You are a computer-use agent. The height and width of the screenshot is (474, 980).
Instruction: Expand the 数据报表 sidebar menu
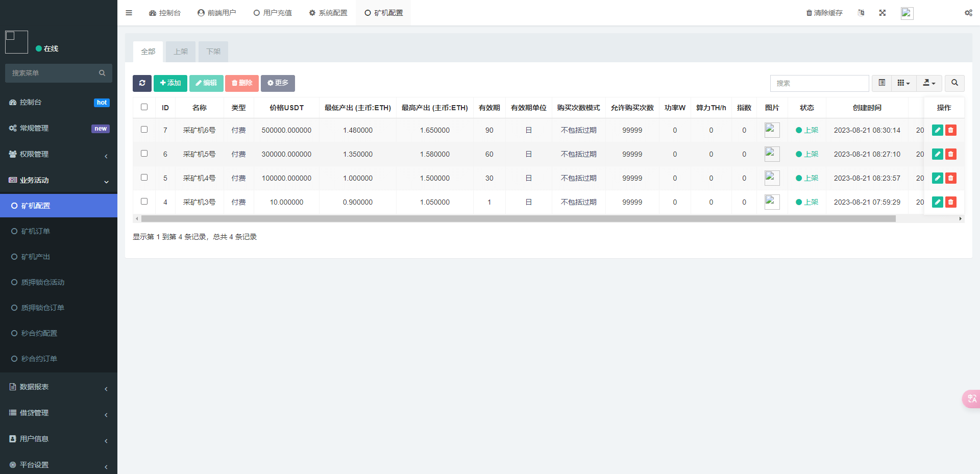(59, 387)
